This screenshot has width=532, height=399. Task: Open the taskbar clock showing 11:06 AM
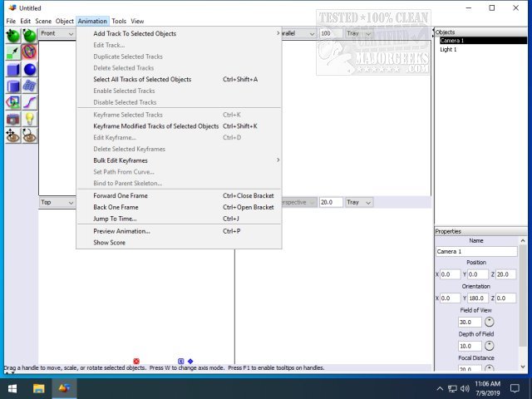(488, 388)
